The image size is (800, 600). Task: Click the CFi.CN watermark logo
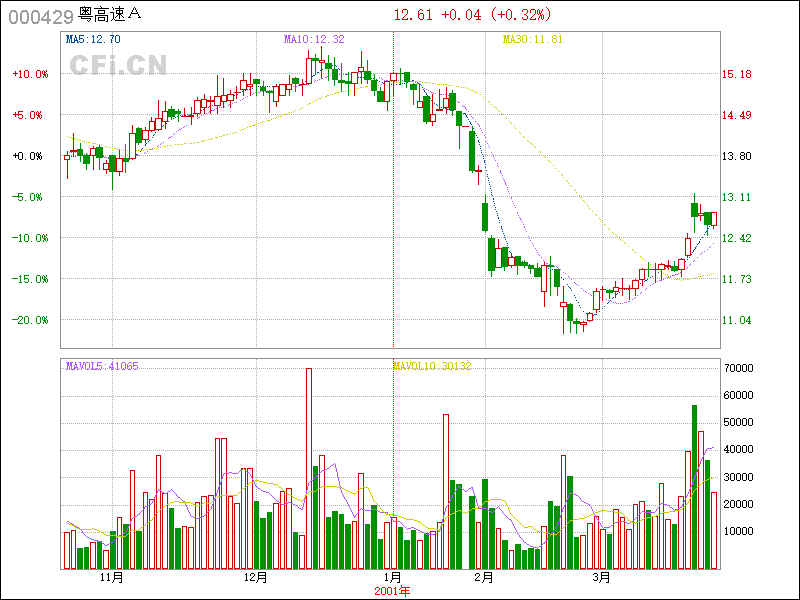(117, 64)
